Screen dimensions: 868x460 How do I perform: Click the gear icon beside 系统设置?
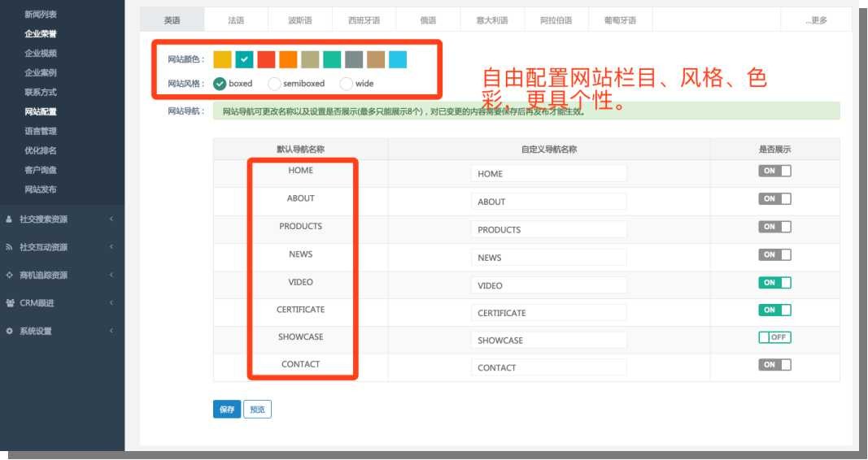pyautogui.click(x=9, y=331)
